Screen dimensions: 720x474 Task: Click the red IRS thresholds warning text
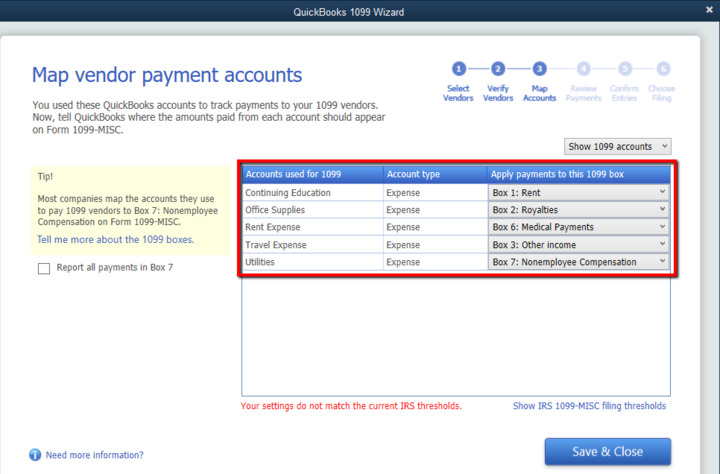pos(351,406)
